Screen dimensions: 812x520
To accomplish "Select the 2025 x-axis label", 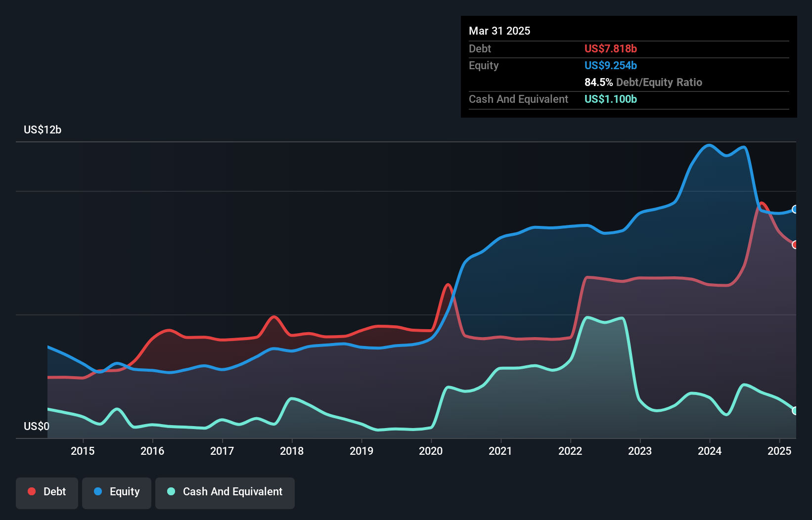I will click(779, 451).
